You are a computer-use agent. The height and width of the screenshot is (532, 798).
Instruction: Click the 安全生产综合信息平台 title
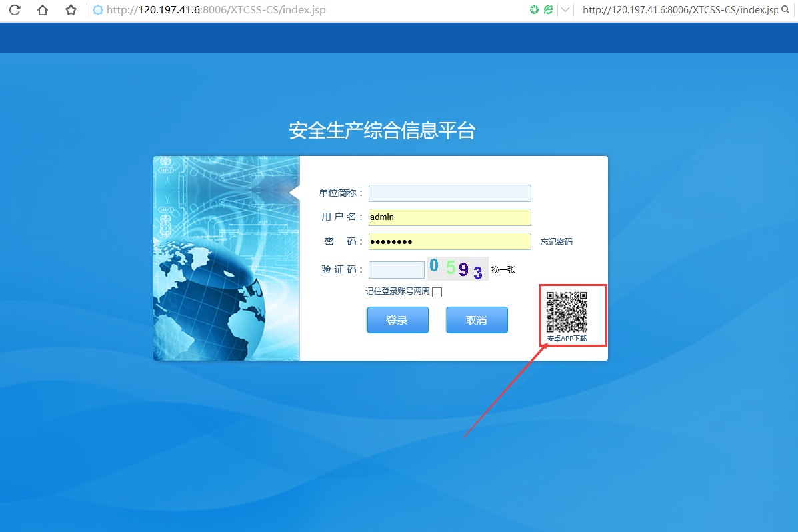click(382, 131)
